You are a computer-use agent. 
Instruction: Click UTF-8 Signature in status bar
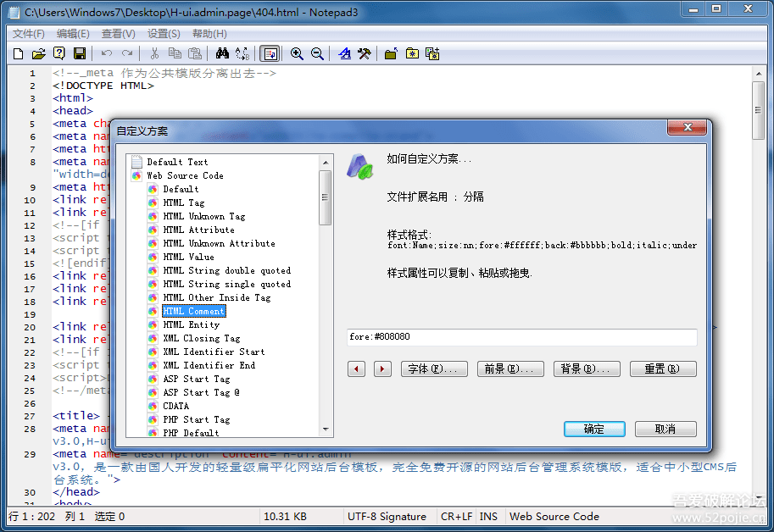(387, 516)
